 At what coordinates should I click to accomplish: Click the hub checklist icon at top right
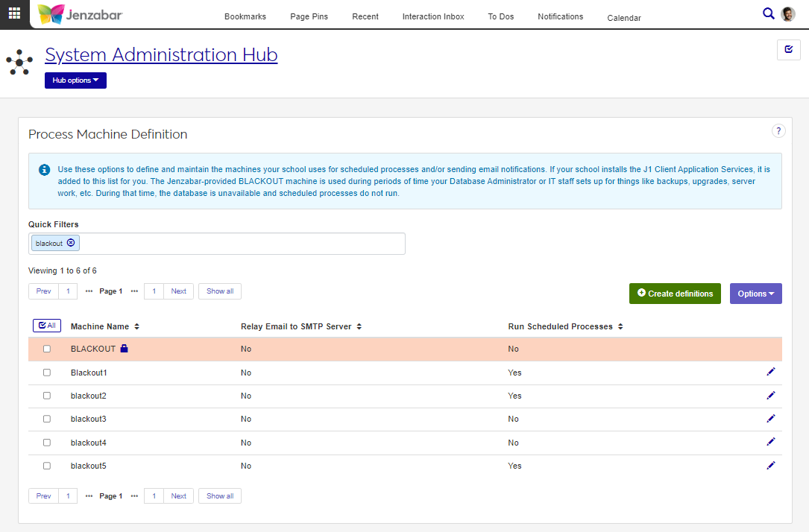(x=788, y=50)
